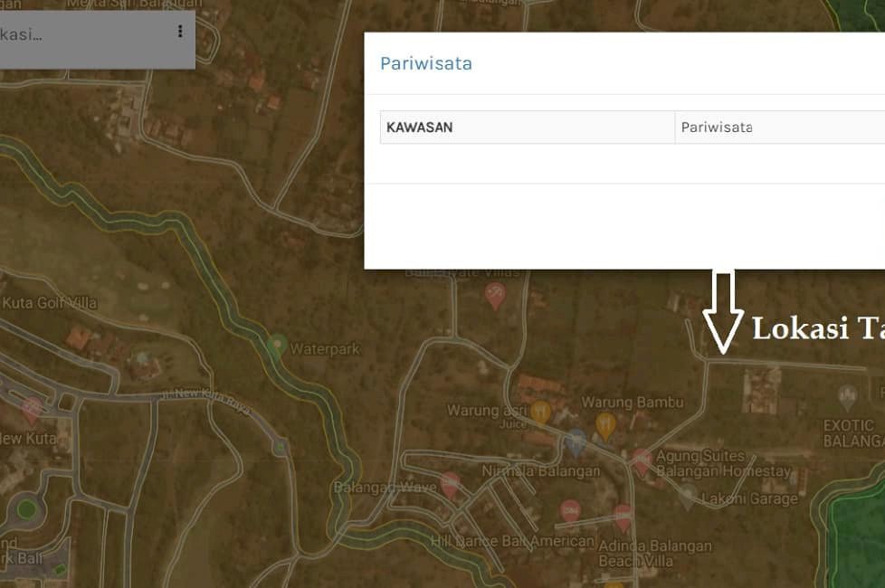
Task: Click the blue Nirmala Balangan marker
Action: (576, 442)
